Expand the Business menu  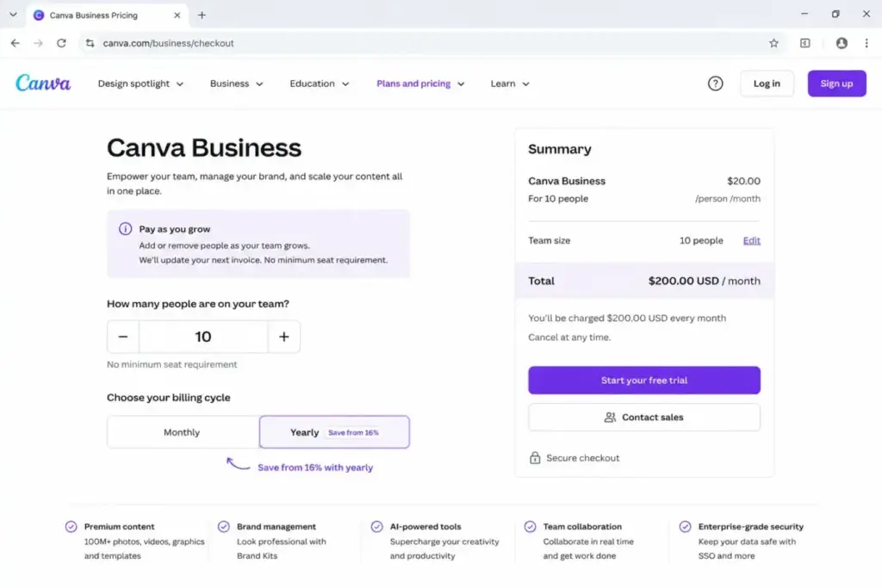[236, 84]
